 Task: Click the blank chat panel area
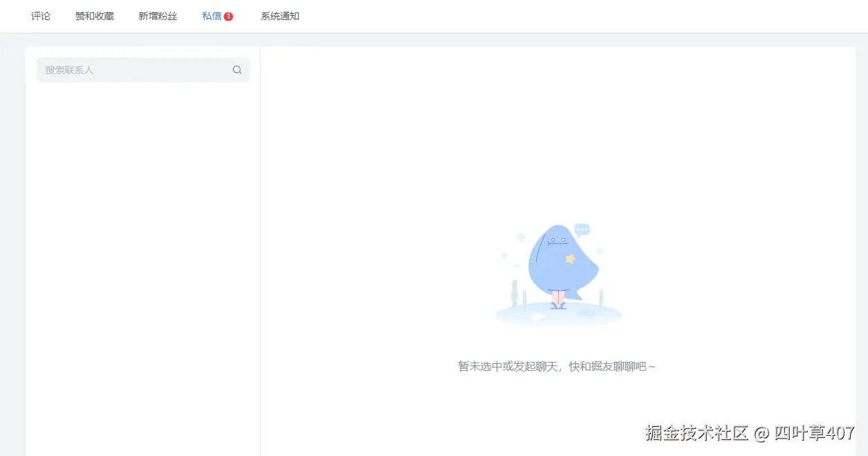click(560, 125)
